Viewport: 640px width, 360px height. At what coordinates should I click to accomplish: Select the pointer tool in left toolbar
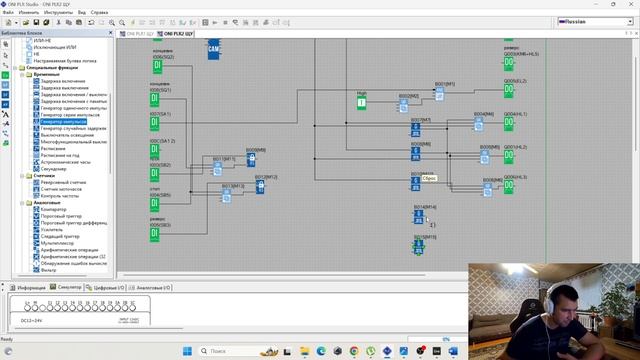coord(6,55)
